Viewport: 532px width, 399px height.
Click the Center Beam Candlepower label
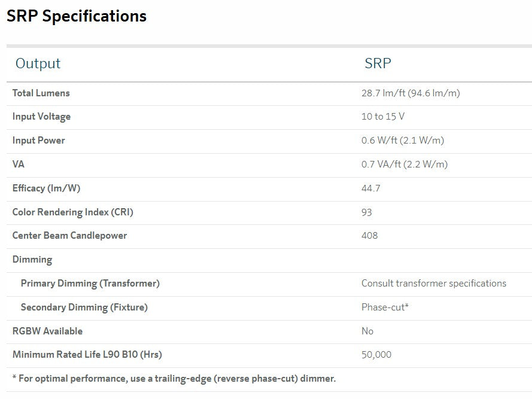(69, 236)
